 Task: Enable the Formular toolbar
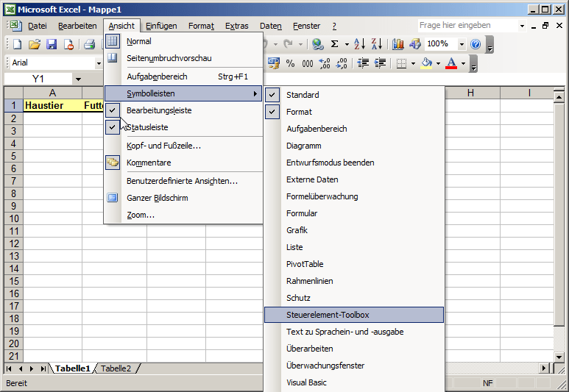click(354, 213)
